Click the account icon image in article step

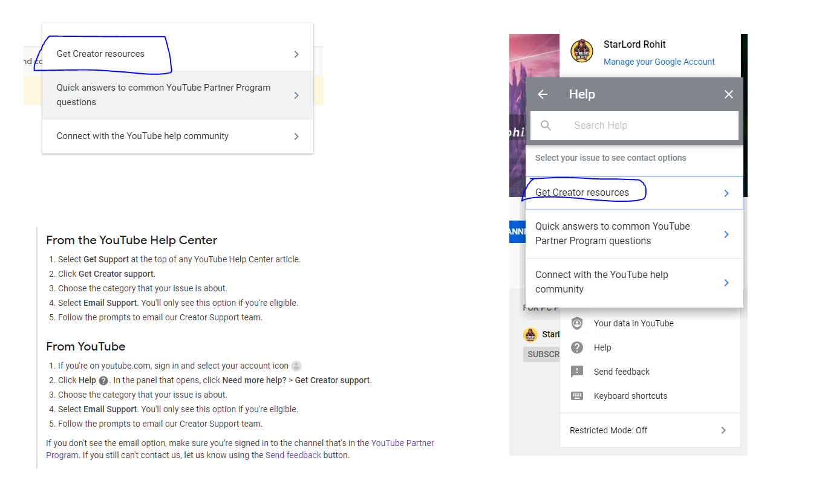pos(296,366)
